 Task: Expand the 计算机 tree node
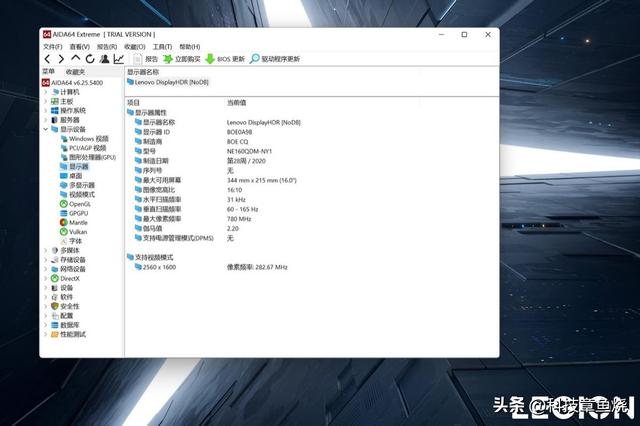click(46, 92)
